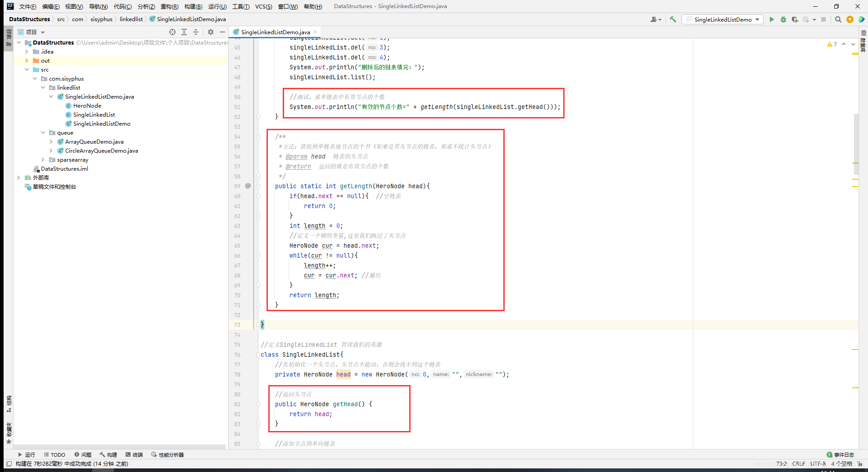This screenshot has width=868, height=472.
Task: Open the SingleLinkedListDemo run configuration dropdown
Action: [x=723, y=19]
